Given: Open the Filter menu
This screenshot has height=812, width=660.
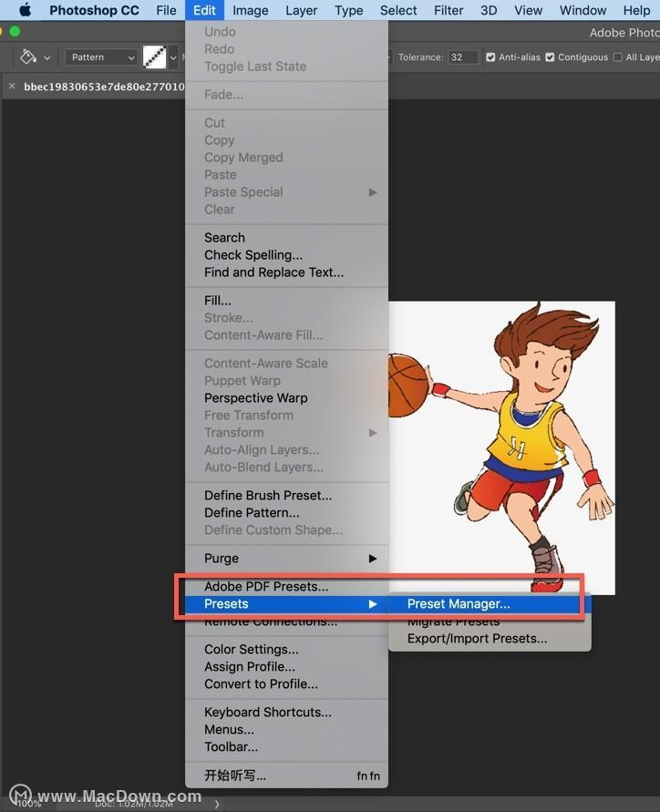Looking at the screenshot, I should (449, 10).
